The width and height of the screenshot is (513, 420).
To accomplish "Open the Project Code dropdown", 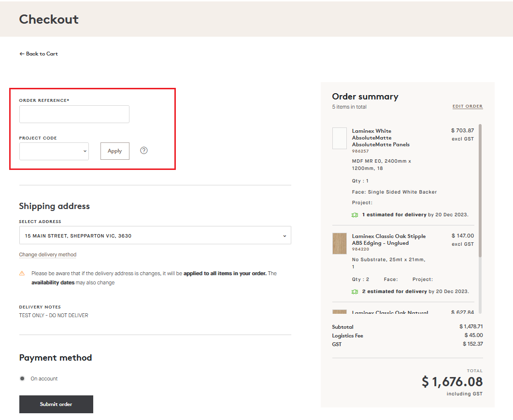I will click(54, 151).
